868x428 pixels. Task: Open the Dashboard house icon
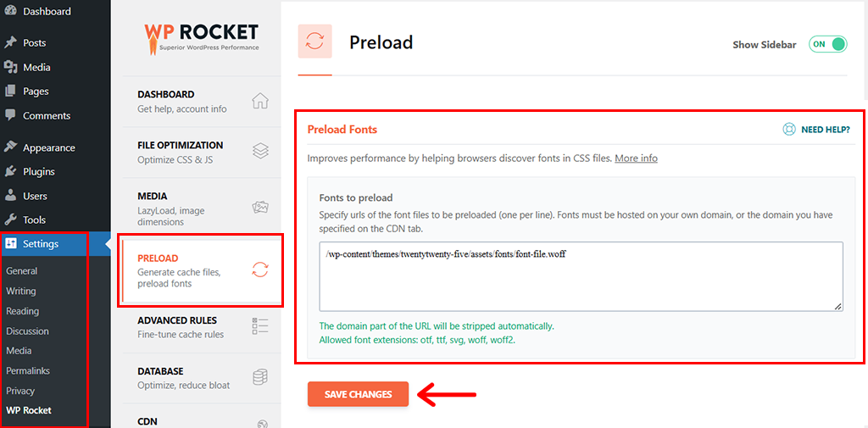coord(259,101)
